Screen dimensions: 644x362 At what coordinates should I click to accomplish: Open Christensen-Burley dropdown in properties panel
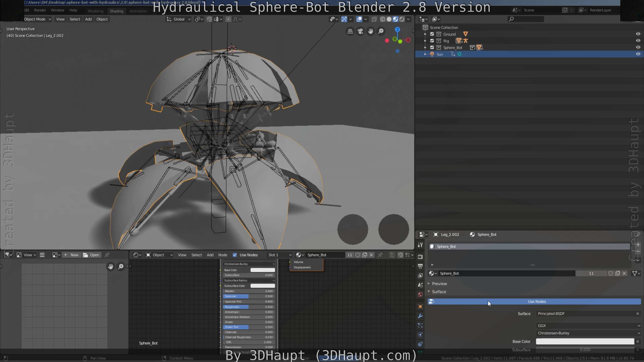588,333
